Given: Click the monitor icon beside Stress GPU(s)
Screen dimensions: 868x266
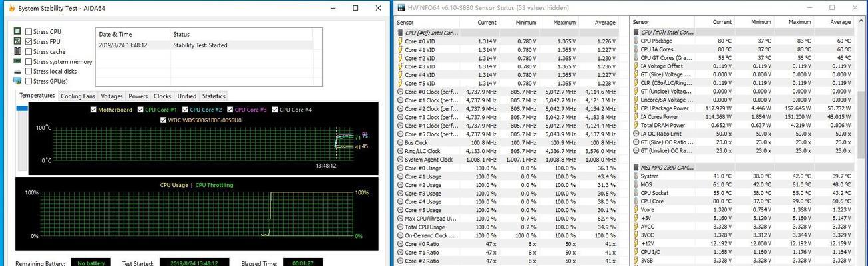Looking at the screenshot, I should (17, 81).
